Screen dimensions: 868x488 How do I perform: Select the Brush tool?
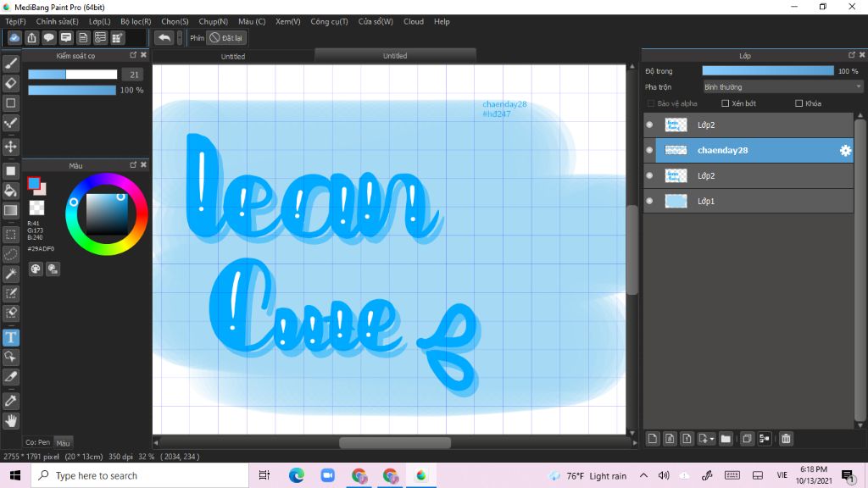(10, 64)
